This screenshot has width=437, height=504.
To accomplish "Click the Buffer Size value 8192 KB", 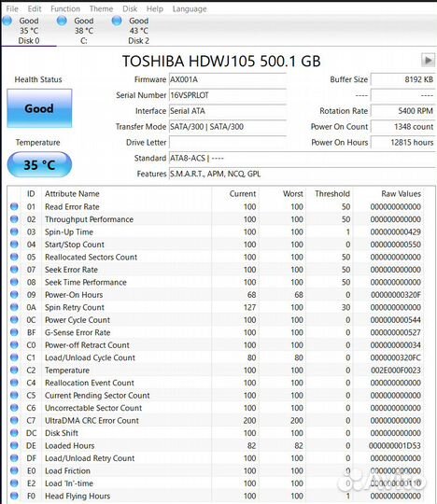I will point(403,79).
